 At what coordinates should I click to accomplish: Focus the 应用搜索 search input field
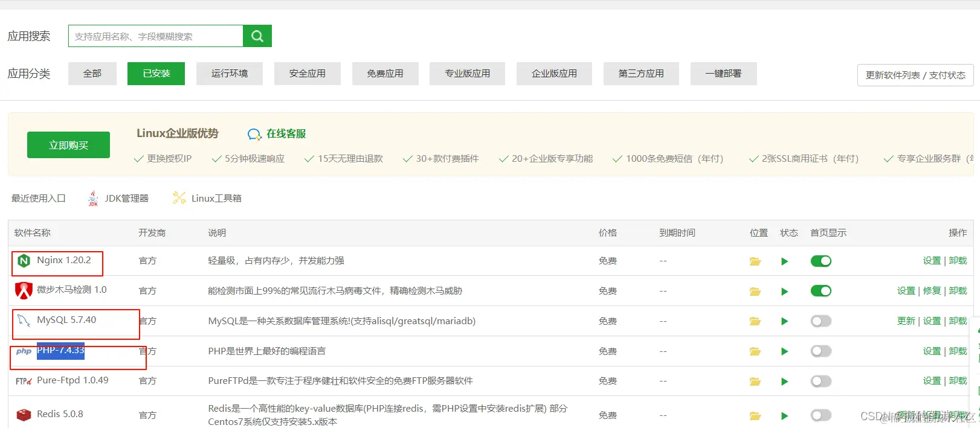click(x=156, y=36)
